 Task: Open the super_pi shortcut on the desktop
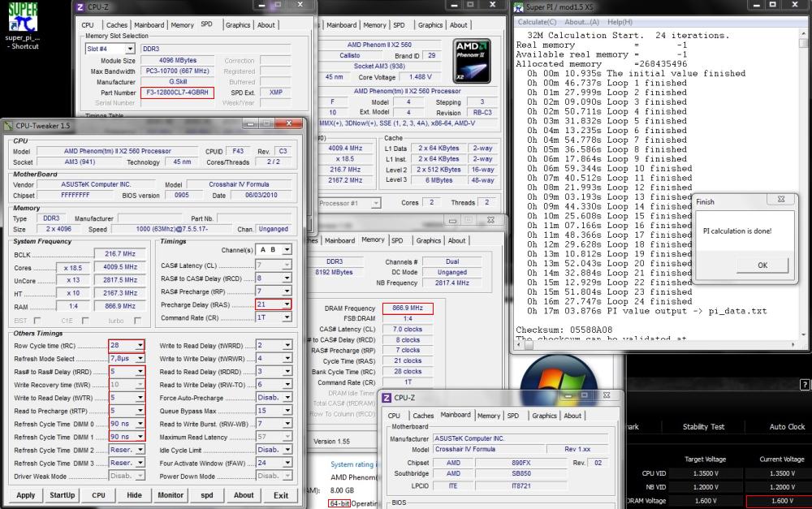22,25
